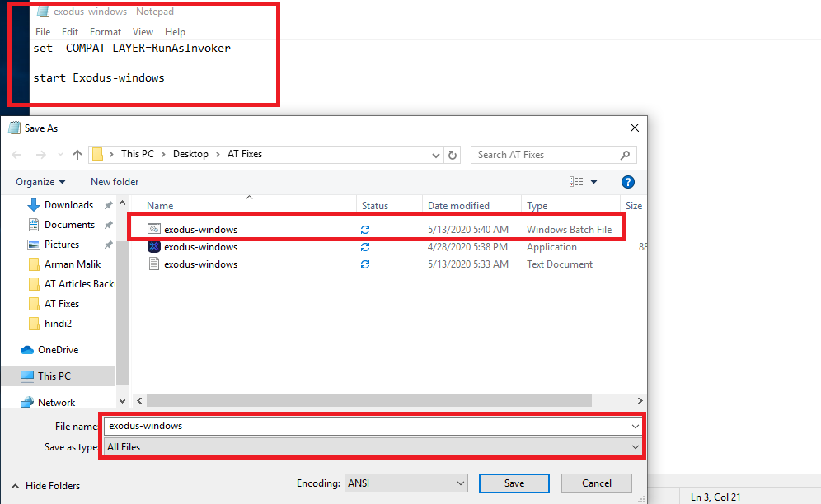This screenshot has height=504, width=821.
Task: Open the View menu in Notepad
Action: click(143, 31)
